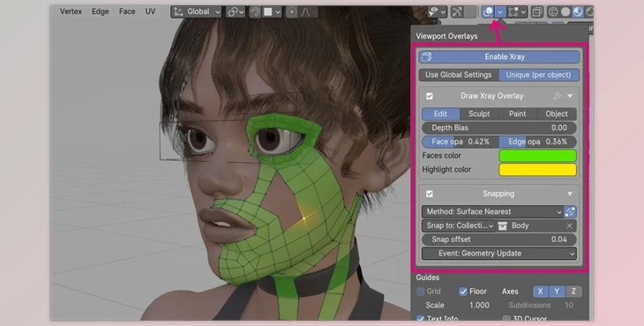
Task: Switch to wireframe shading
Action: tap(553, 11)
